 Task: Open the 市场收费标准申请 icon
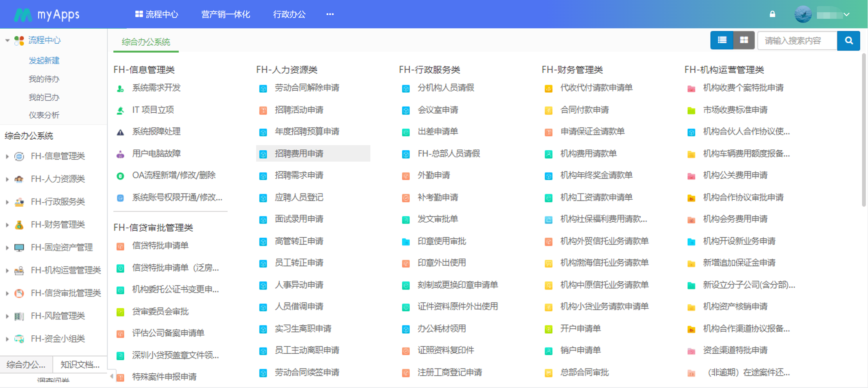click(691, 109)
